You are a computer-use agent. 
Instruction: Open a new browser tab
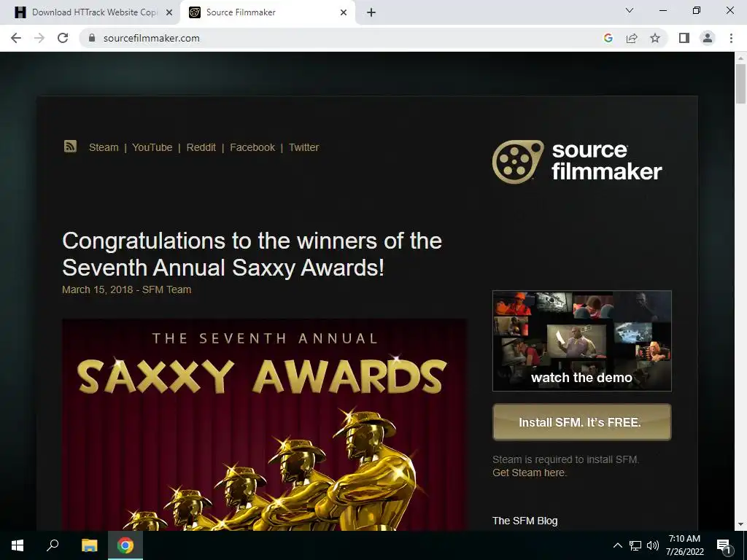point(371,12)
